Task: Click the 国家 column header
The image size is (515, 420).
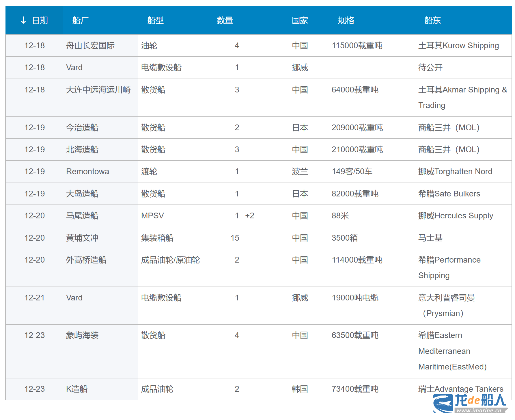Action: pyautogui.click(x=300, y=20)
